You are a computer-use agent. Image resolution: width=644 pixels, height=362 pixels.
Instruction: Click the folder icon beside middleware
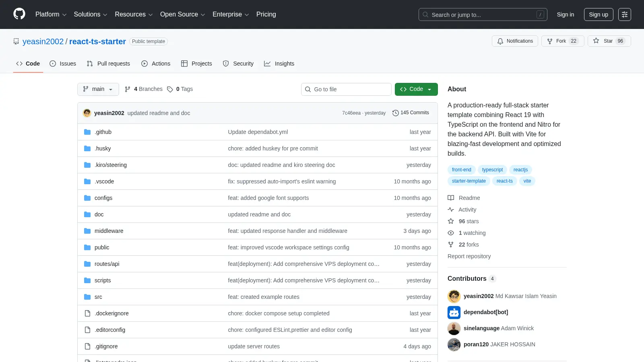point(87,231)
